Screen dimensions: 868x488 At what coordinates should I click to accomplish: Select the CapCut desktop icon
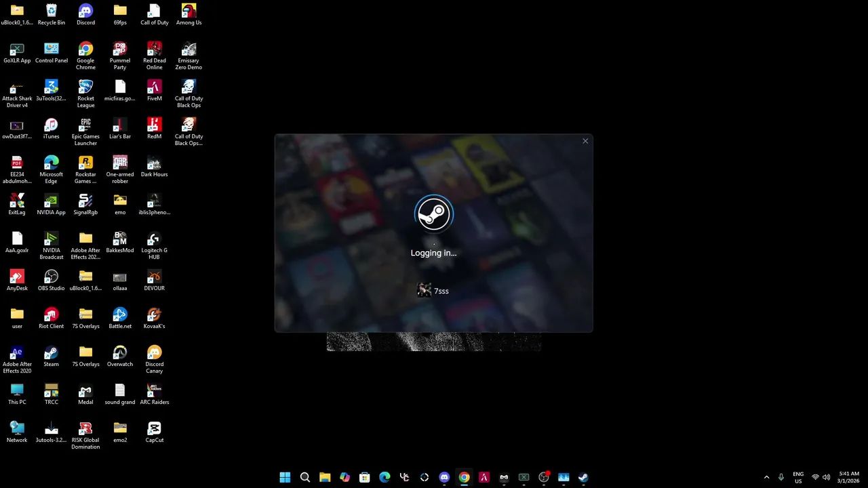coord(155,432)
